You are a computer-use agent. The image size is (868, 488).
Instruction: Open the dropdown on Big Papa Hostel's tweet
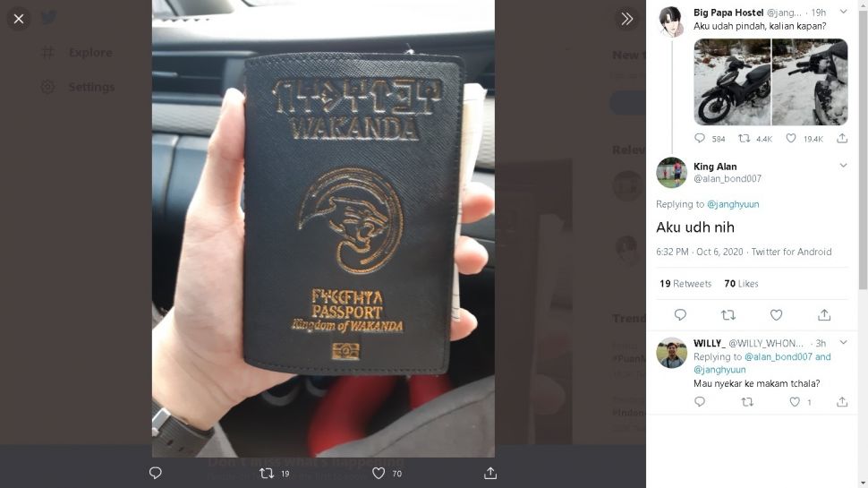click(x=843, y=12)
